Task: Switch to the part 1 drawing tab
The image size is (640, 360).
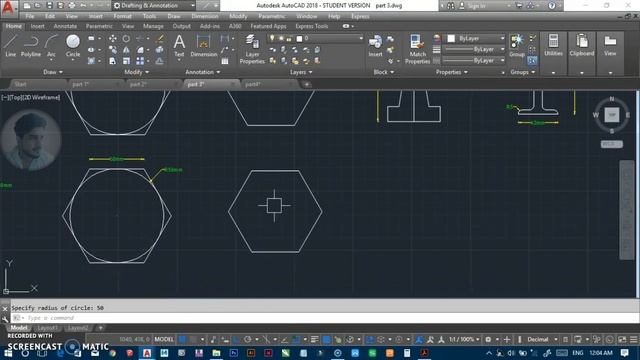Action: (x=80, y=84)
